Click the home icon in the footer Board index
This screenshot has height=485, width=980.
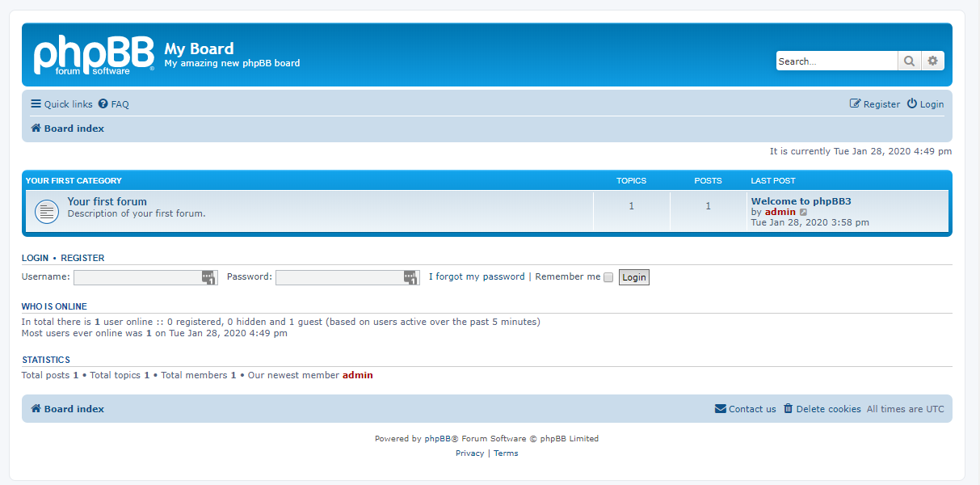[36, 409]
